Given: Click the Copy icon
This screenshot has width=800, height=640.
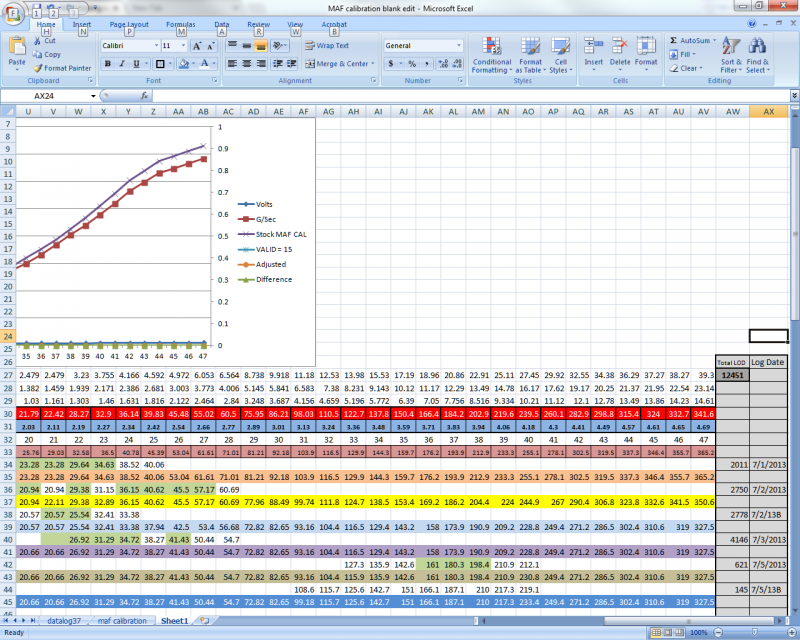Looking at the screenshot, I should click(37, 54).
